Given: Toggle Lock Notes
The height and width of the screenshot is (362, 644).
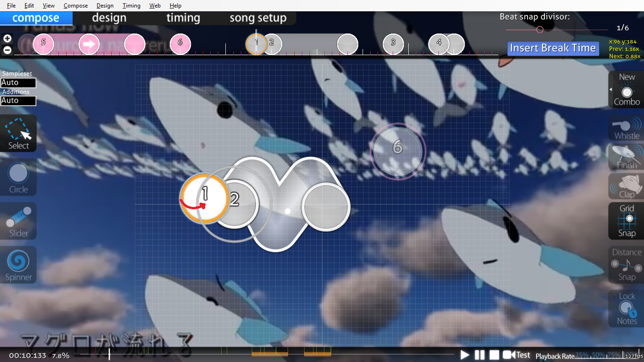Looking at the screenshot, I should 627,308.
